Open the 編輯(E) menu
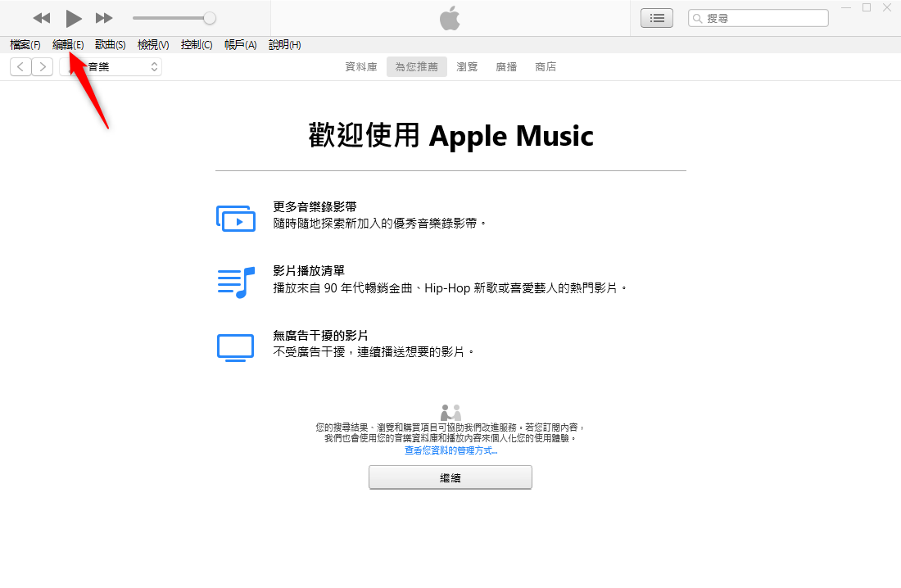Viewport: 901px width, 588px height. click(x=68, y=45)
